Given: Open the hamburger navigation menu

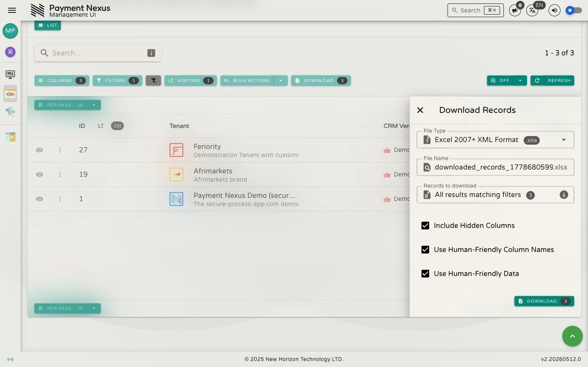Looking at the screenshot, I should pyautogui.click(x=12, y=10).
